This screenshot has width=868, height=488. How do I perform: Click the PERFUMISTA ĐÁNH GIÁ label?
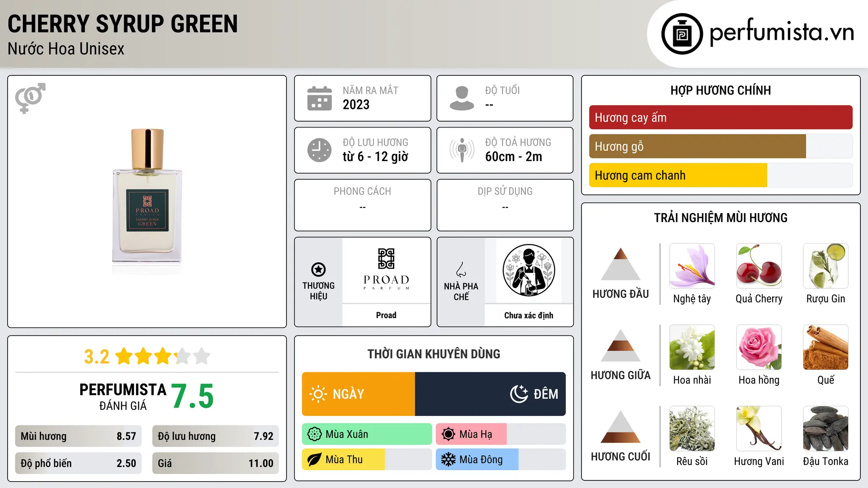(123, 396)
